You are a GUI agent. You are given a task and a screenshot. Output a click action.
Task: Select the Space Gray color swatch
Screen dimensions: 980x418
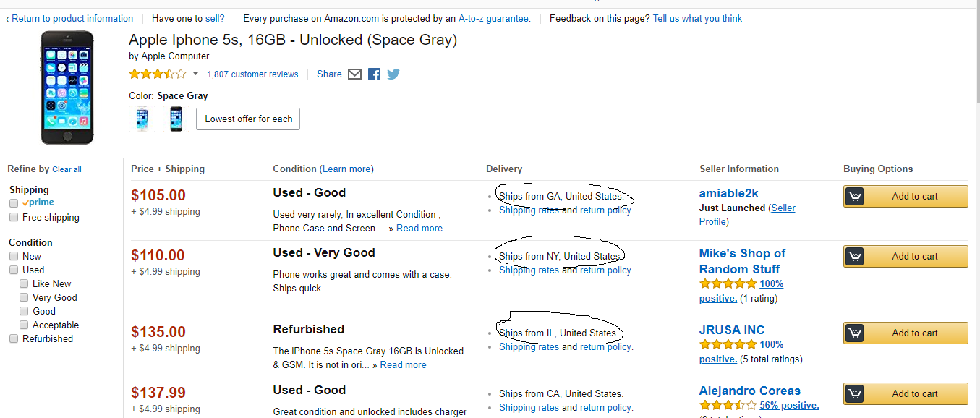(x=176, y=119)
